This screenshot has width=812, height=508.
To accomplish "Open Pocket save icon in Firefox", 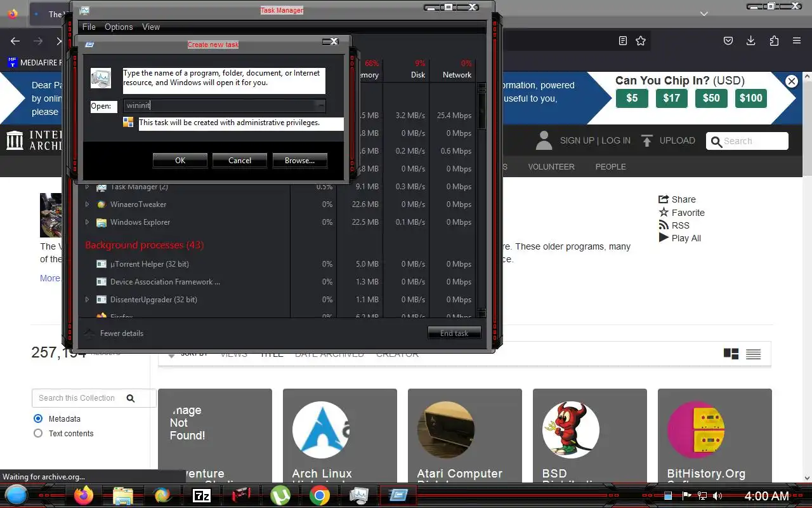I will (x=728, y=41).
